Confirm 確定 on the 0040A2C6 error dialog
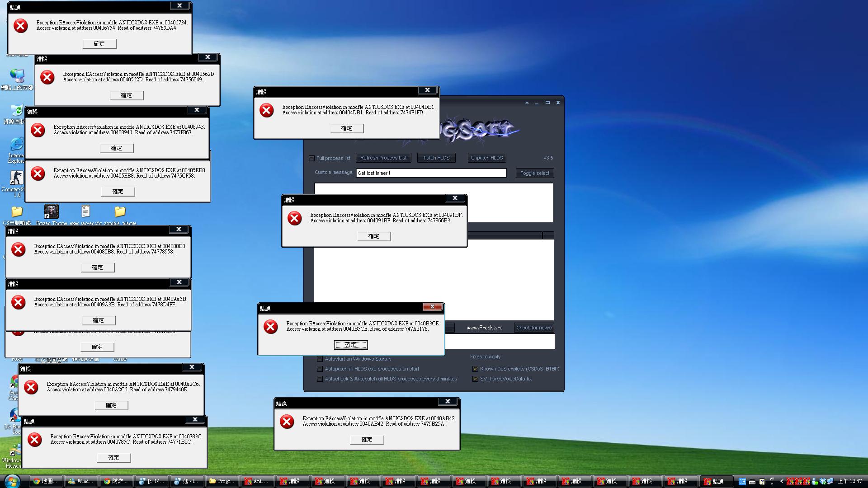This screenshot has height=488, width=868. click(x=111, y=405)
